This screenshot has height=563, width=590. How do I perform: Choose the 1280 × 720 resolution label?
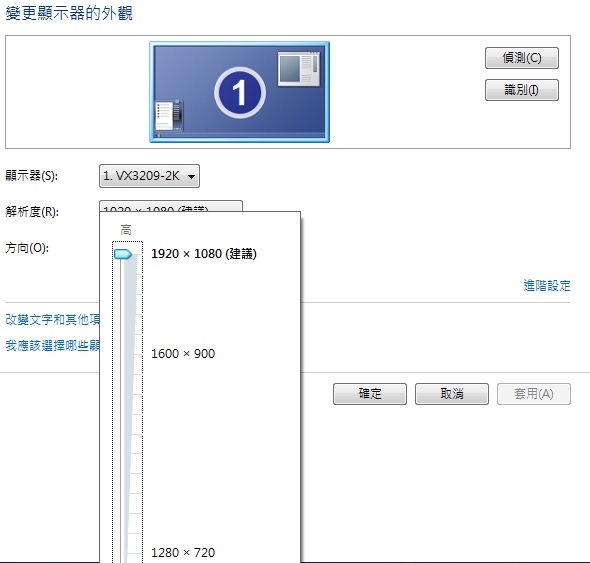[x=183, y=552]
